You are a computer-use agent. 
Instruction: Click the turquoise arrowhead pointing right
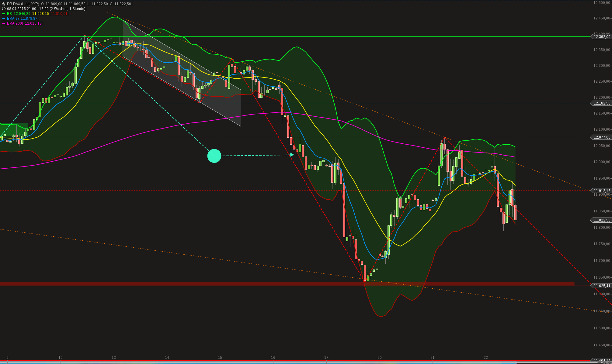click(x=292, y=155)
